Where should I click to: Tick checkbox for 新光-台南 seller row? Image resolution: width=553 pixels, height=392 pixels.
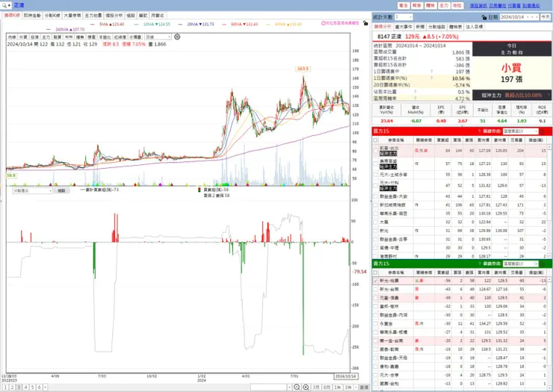(376, 290)
